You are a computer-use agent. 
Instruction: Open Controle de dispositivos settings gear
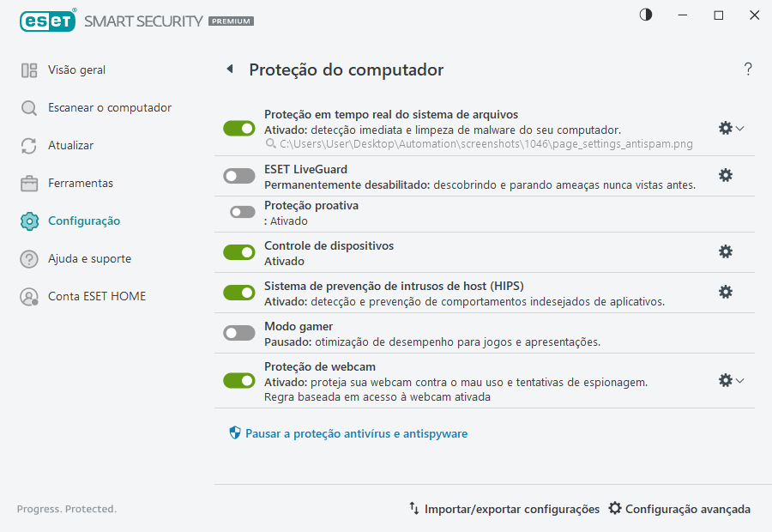click(x=726, y=251)
